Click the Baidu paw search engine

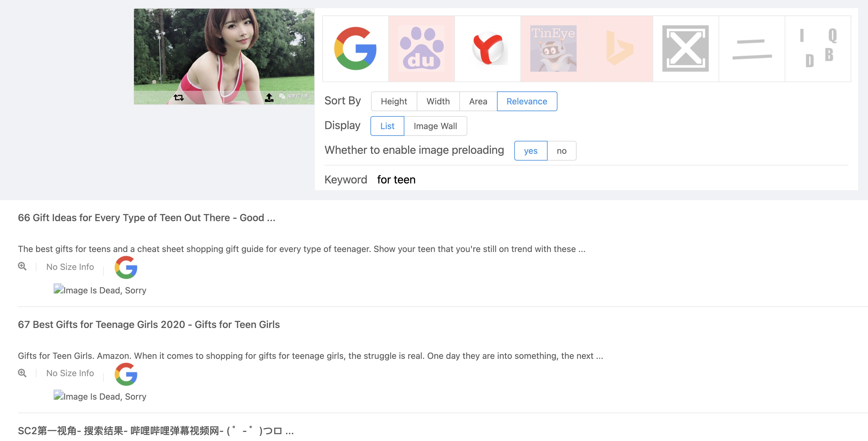point(421,48)
